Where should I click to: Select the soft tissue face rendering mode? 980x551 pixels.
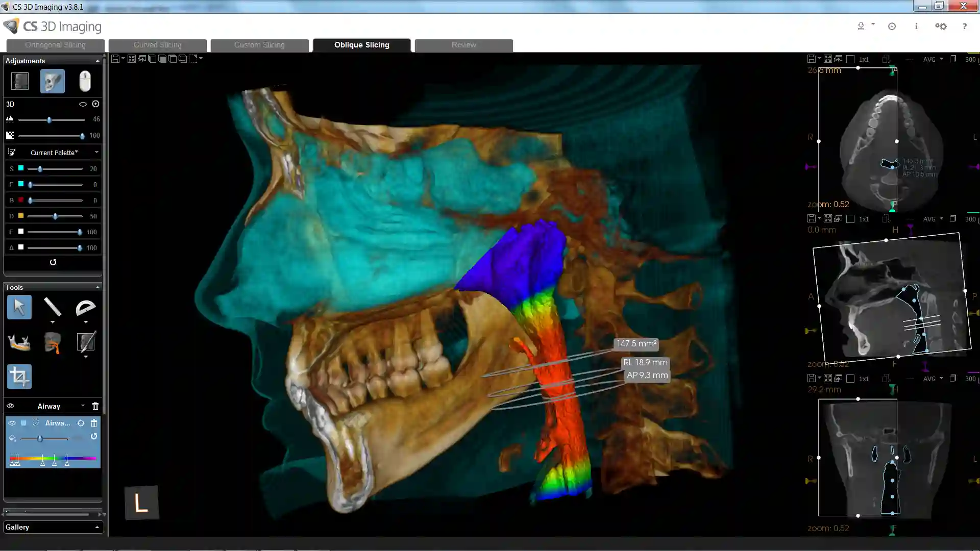click(20, 81)
